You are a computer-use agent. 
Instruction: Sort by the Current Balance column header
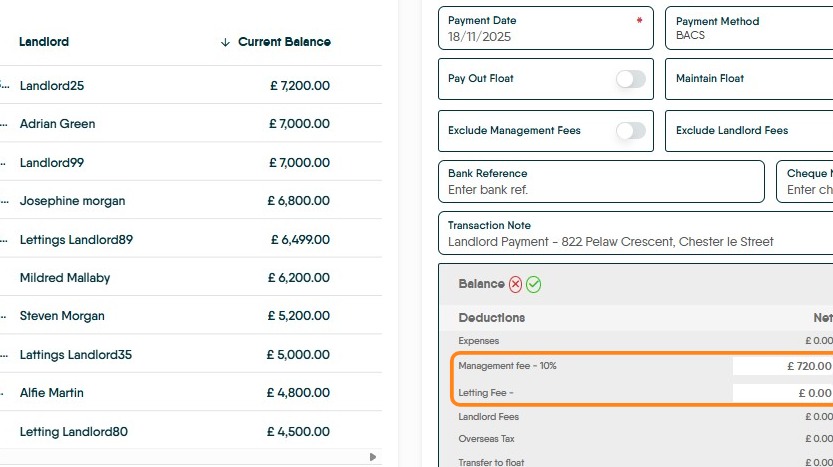click(x=284, y=42)
